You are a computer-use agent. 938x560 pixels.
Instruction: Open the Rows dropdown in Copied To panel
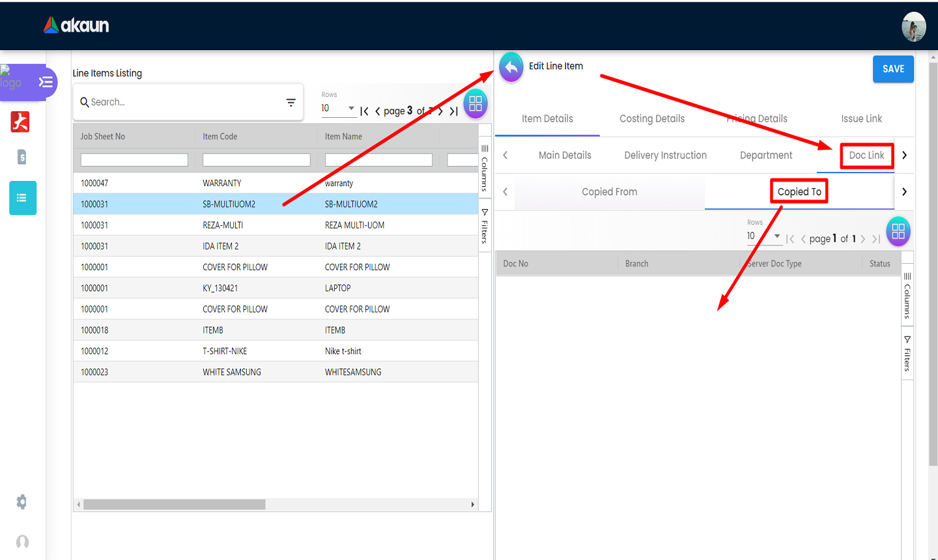(x=763, y=236)
